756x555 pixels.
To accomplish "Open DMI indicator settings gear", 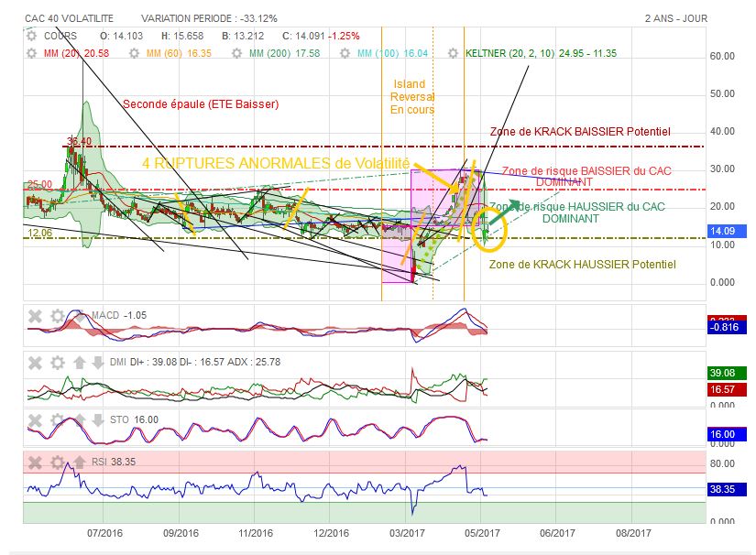I will 58,363.
